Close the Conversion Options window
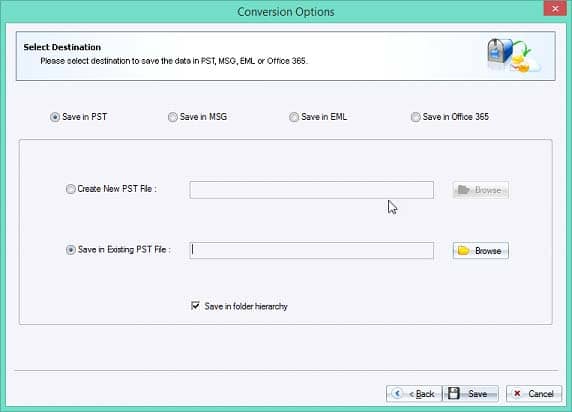This screenshot has height=412, width=572. (x=555, y=8)
